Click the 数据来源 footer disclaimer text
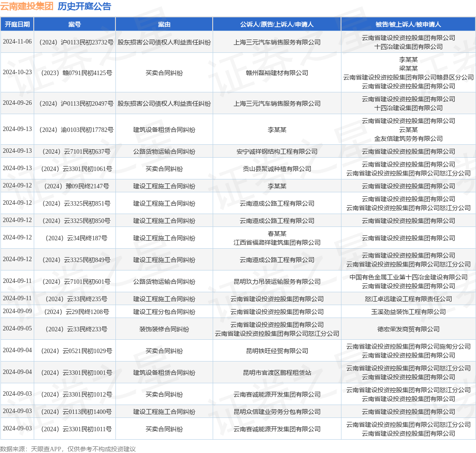 tap(67, 449)
